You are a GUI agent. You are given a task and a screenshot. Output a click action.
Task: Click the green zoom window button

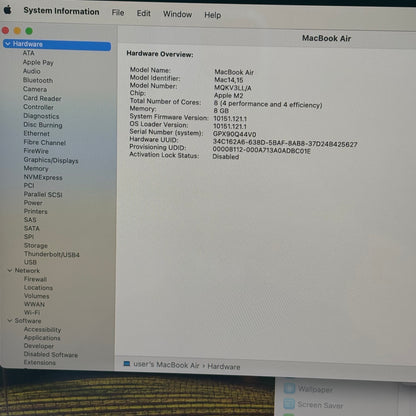pos(29,31)
